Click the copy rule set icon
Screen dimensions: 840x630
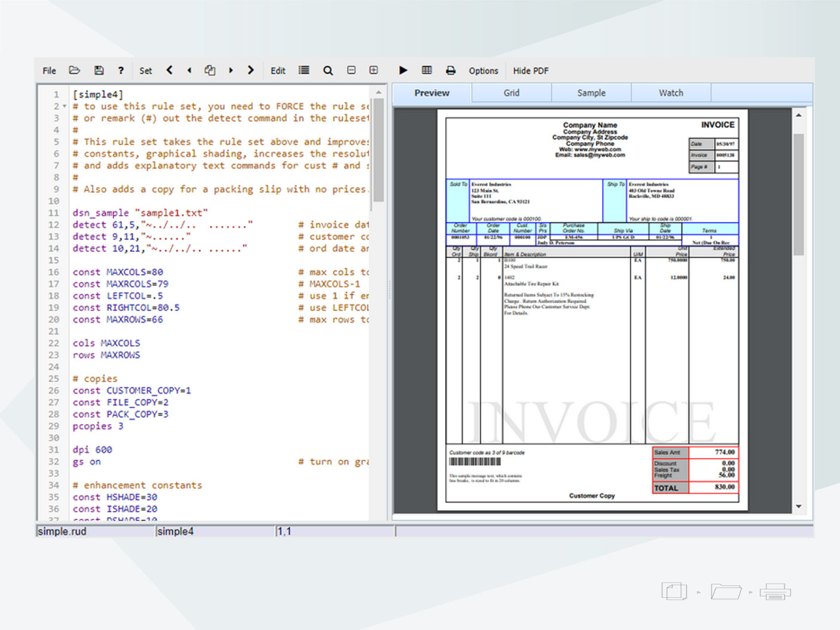[210, 70]
